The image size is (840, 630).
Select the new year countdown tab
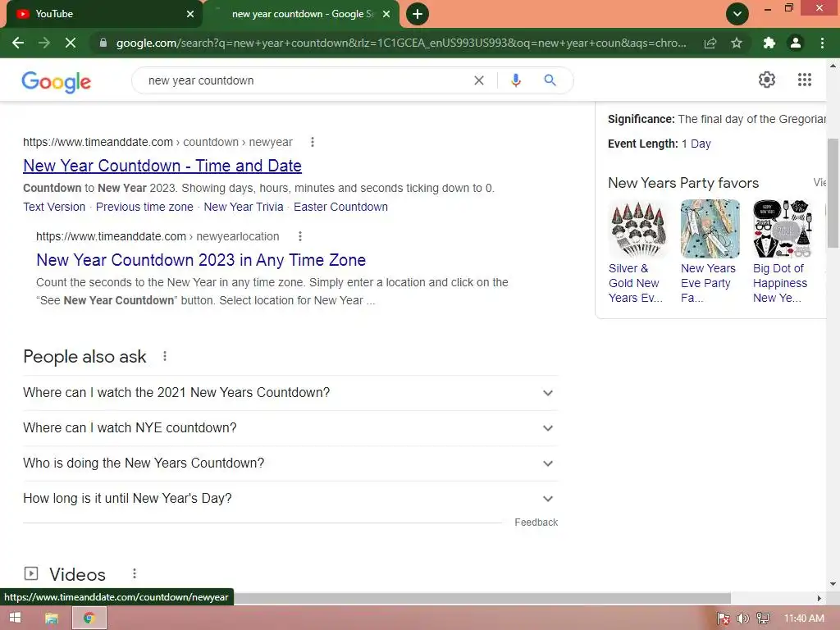point(303,14)
